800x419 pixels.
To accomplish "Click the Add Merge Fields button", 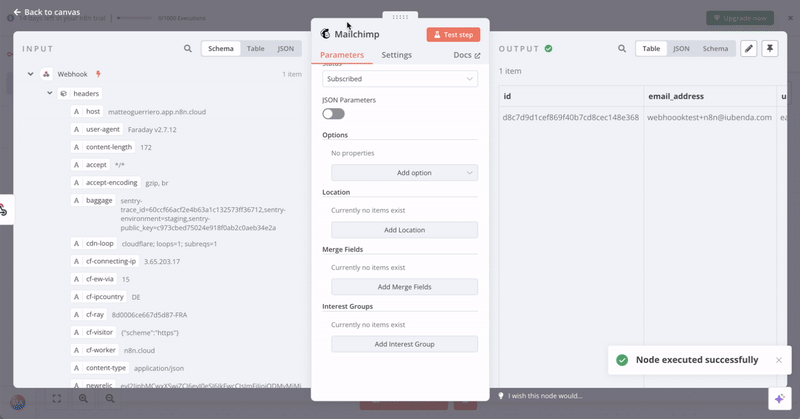I will click(x=404, y=287).
